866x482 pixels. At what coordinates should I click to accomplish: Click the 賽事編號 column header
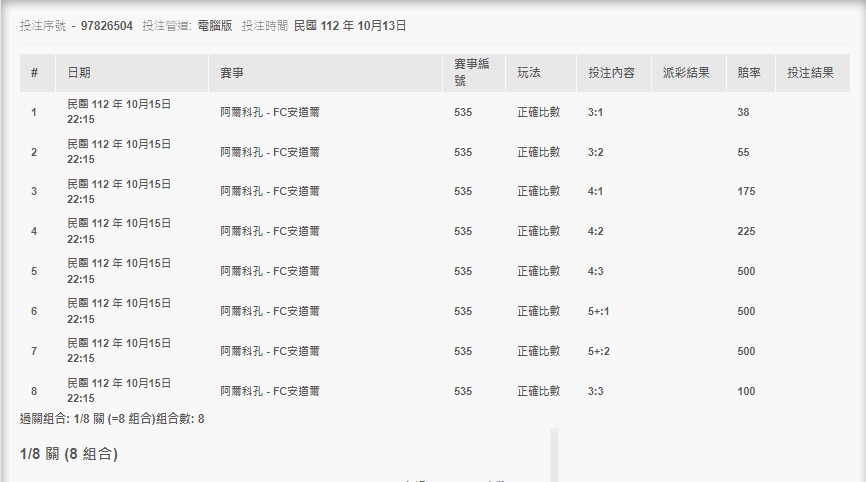pos(472,72)
